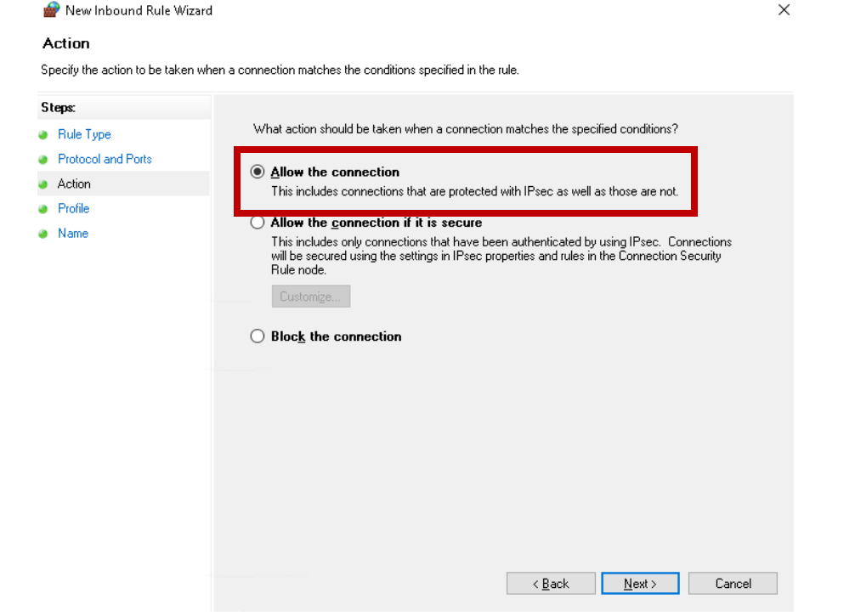
Task: Click the firewall wizard icon in title bar
Action: tap(51, 10)
